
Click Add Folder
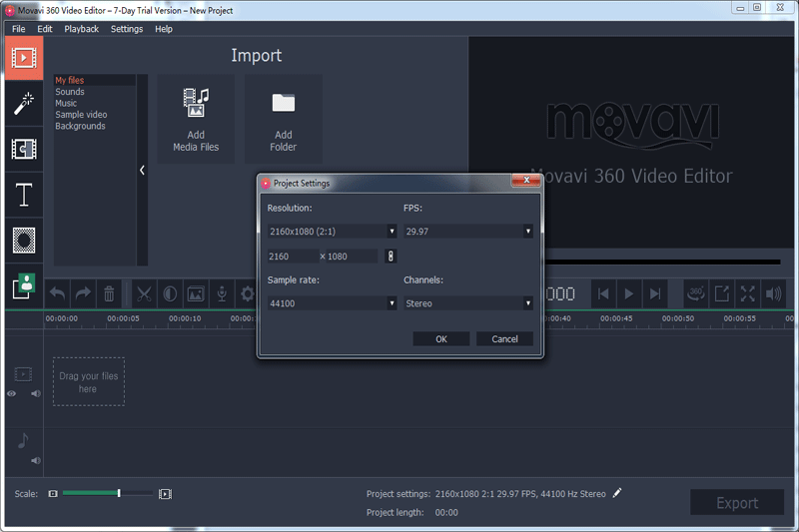point(284,119)
